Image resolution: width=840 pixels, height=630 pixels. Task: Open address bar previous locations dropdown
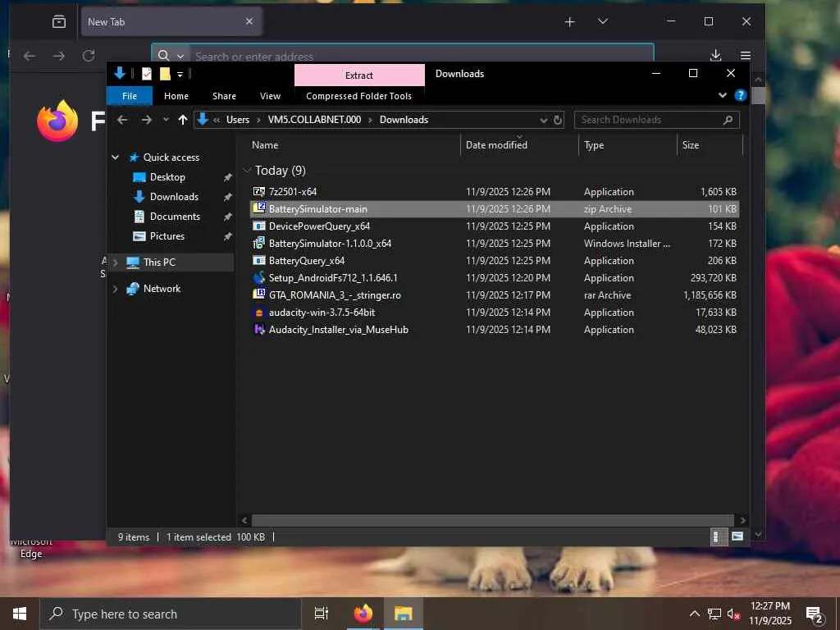click(543, 120)
